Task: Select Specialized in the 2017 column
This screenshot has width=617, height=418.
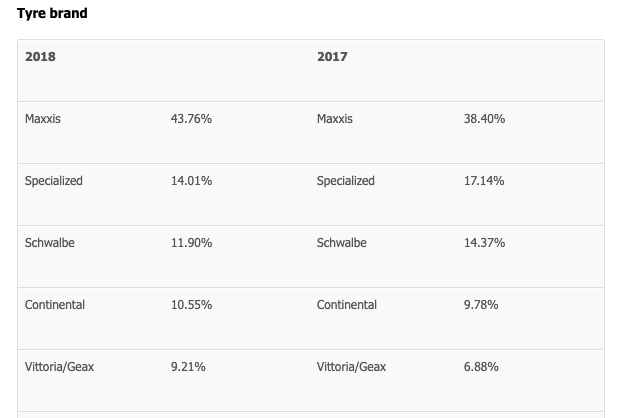Action: (x=346, y=181)
